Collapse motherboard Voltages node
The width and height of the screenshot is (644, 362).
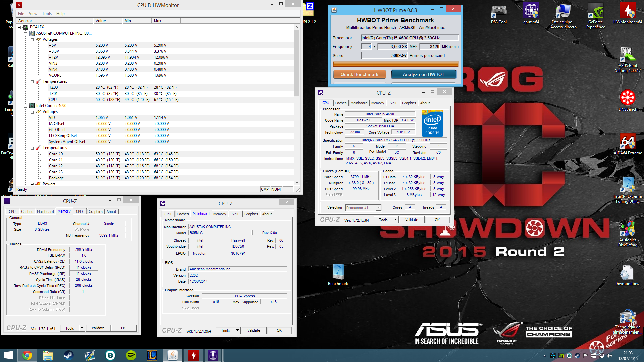32,39
